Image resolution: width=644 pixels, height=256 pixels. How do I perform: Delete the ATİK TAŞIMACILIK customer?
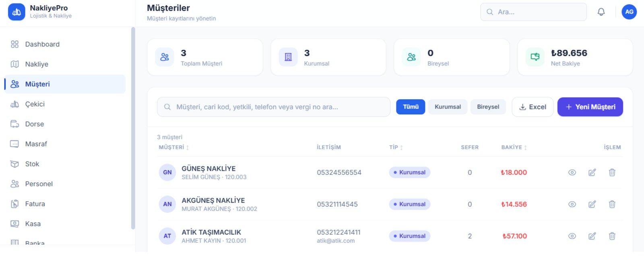coord(612,236)
